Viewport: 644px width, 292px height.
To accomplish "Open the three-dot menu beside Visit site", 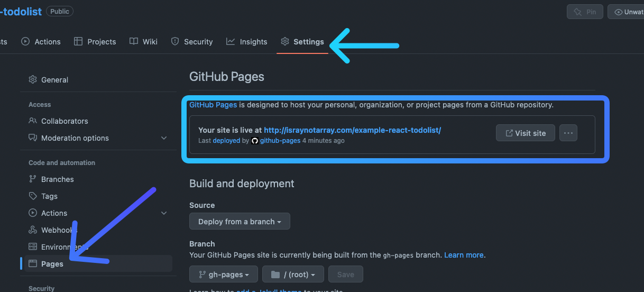I will click(568, 133).
